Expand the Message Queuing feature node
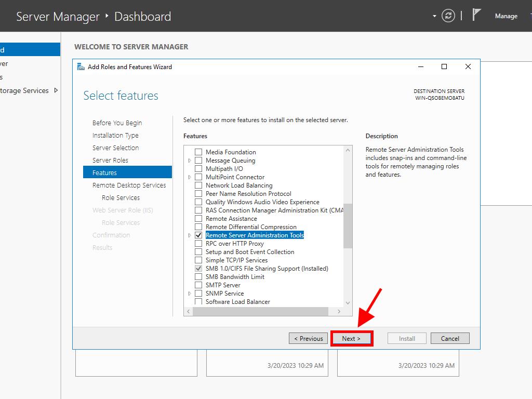The height and width of the screenshot is (399, 532). pos(190,161)
